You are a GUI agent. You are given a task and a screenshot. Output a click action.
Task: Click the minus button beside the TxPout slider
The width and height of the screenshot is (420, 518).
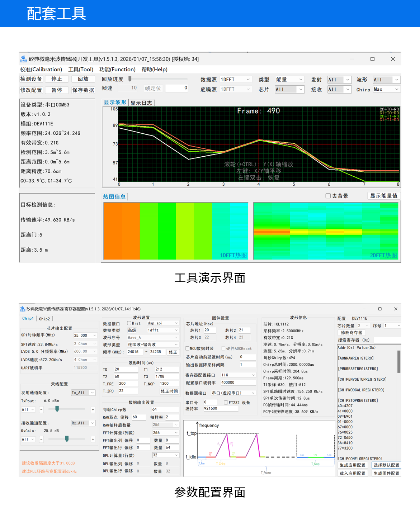click(41, 409)
